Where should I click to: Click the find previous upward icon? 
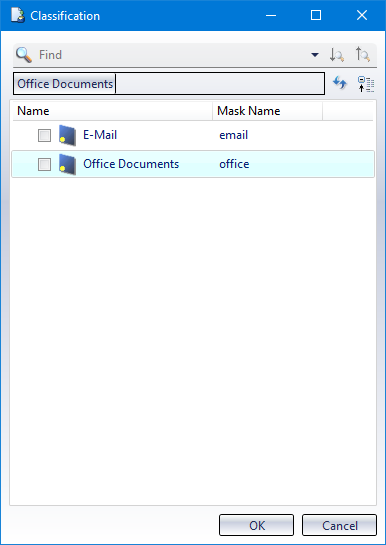coord(362,55)
